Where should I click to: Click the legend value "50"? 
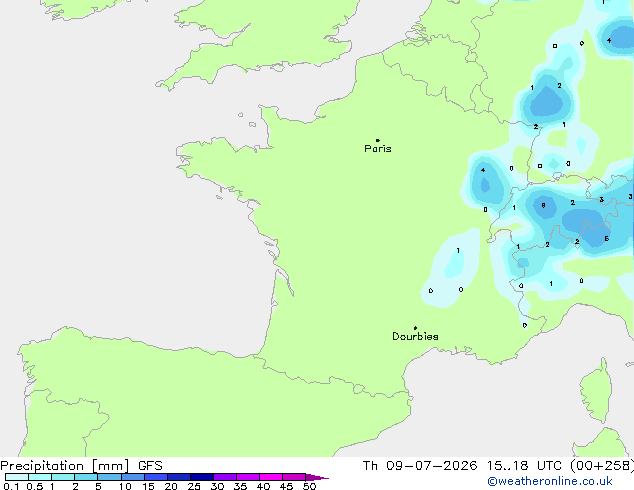309,486
